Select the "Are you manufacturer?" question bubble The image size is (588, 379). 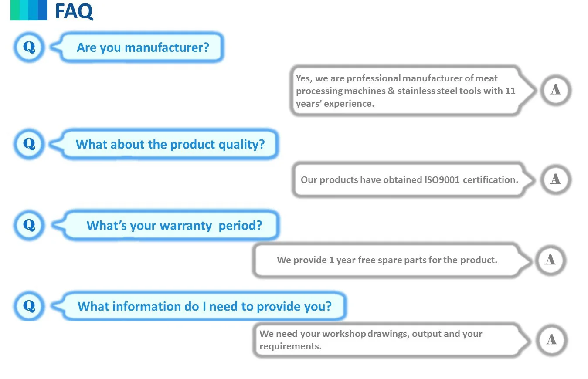143,47
